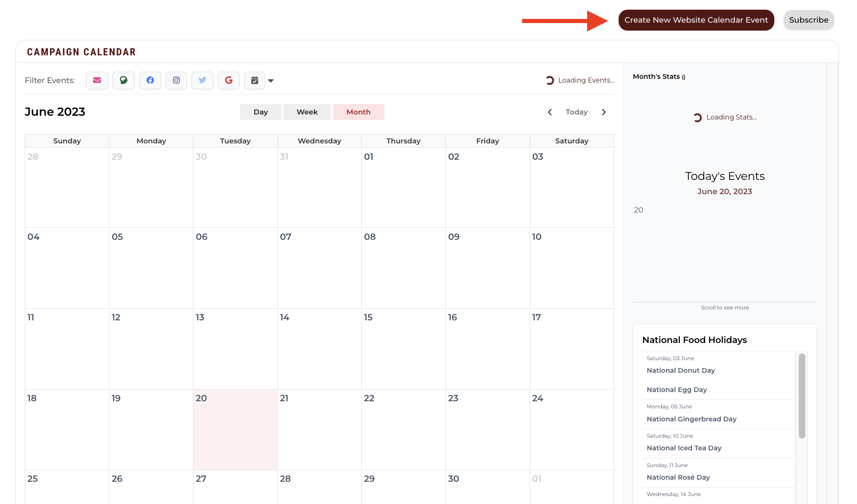The image size is (857, 504).
Task: Switch to Month view
Action: [358, 112]
